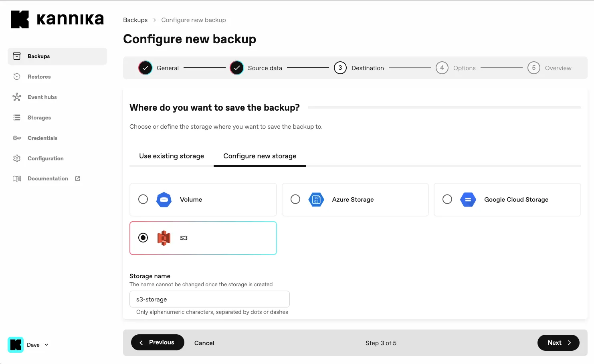Select the Volume storage radio button
594x364 pixels.
(143, 199)
